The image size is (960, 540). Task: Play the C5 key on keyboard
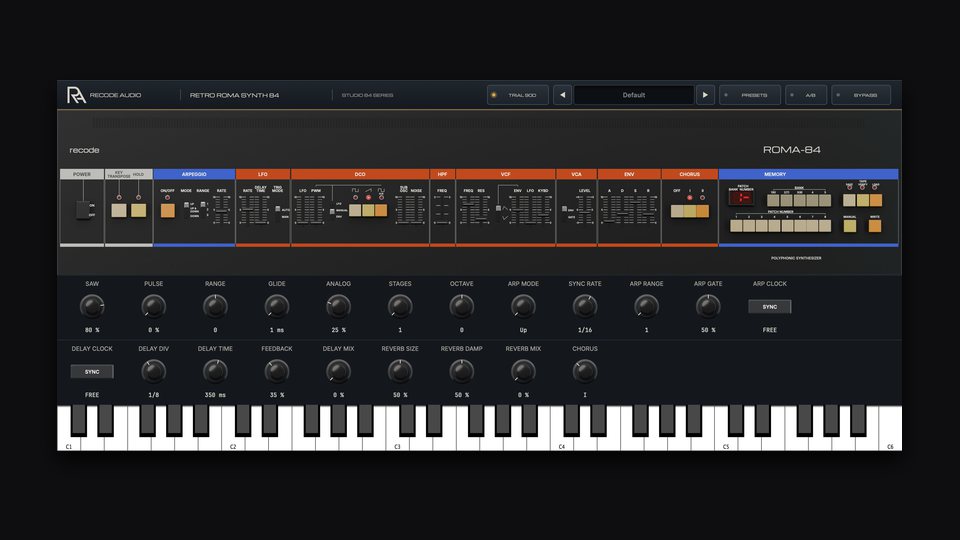(726, 442)
